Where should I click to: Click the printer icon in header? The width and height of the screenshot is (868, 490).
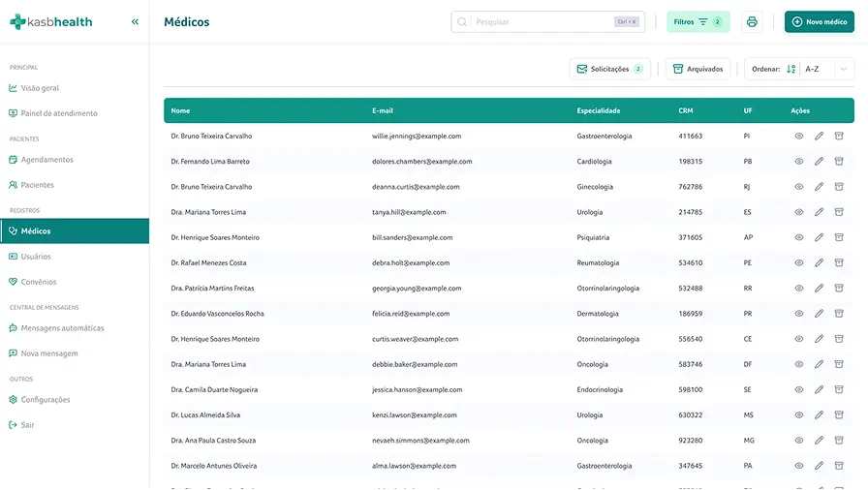pos(752,22)
